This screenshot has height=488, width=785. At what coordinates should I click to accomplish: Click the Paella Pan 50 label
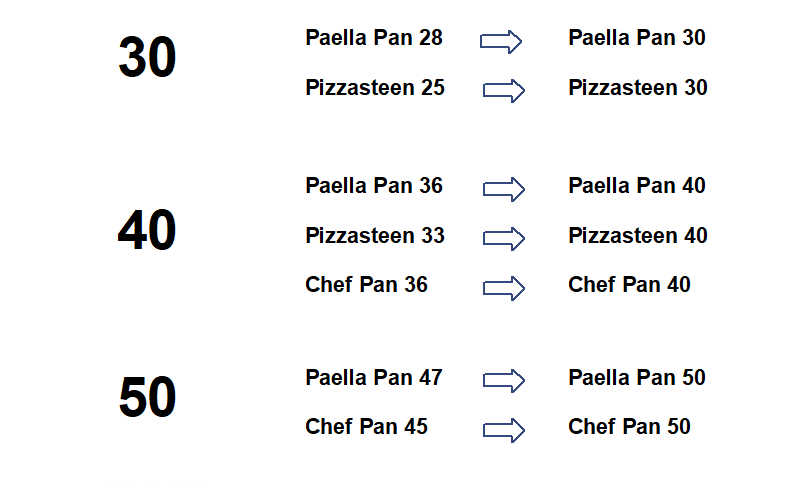[x=637, y=377]
